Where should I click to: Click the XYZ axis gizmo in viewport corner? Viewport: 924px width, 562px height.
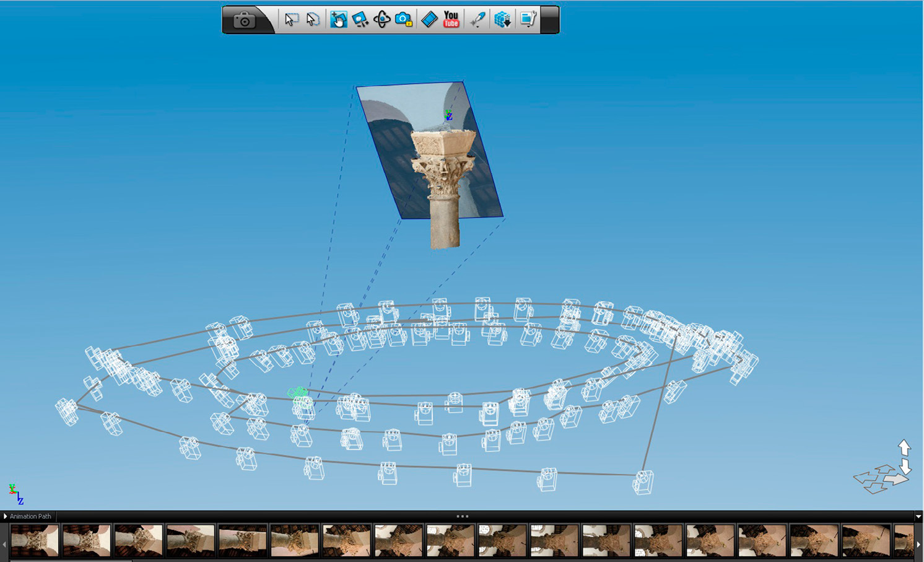pyautogui.click(x=16, y=494)
